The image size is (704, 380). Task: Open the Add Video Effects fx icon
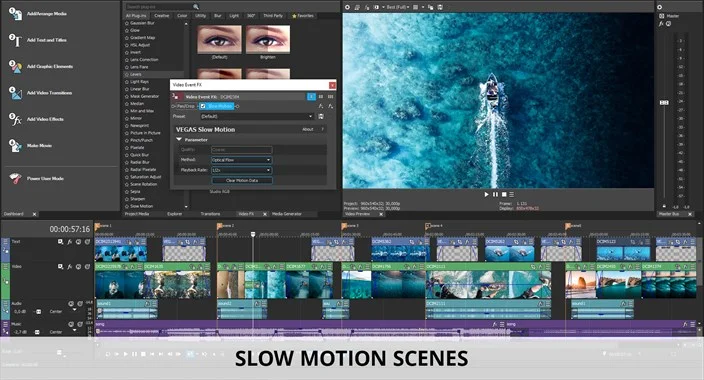pyautogui.click(x=15, y=119)
